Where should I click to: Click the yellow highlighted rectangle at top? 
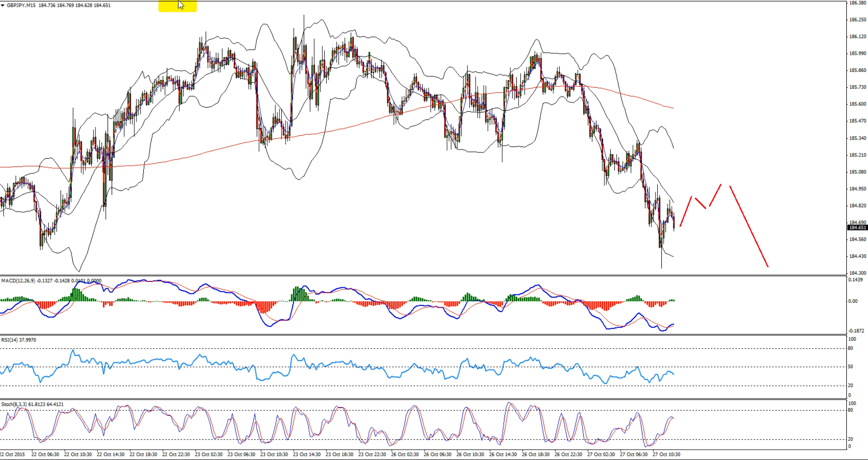[177, 6]
